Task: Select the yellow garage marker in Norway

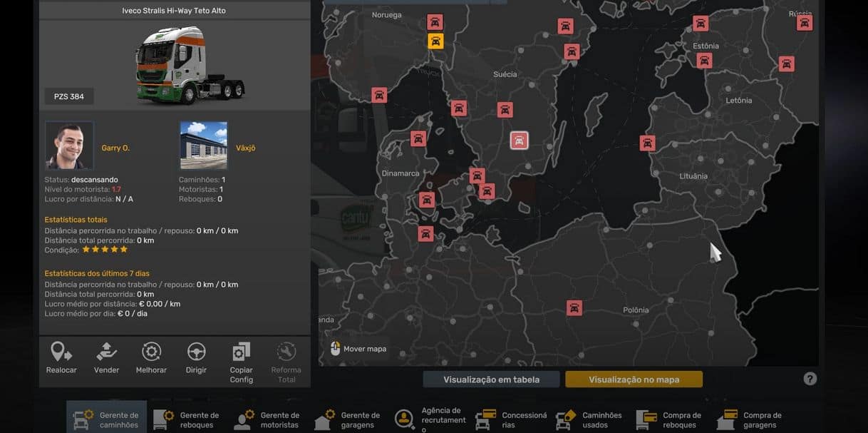Action: [x=435, y=41]
